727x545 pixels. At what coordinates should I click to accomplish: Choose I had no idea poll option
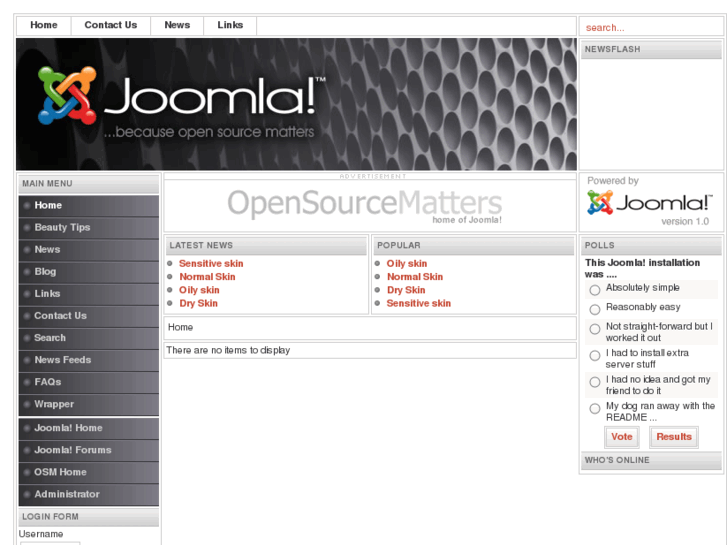click(x=595, y=382)
